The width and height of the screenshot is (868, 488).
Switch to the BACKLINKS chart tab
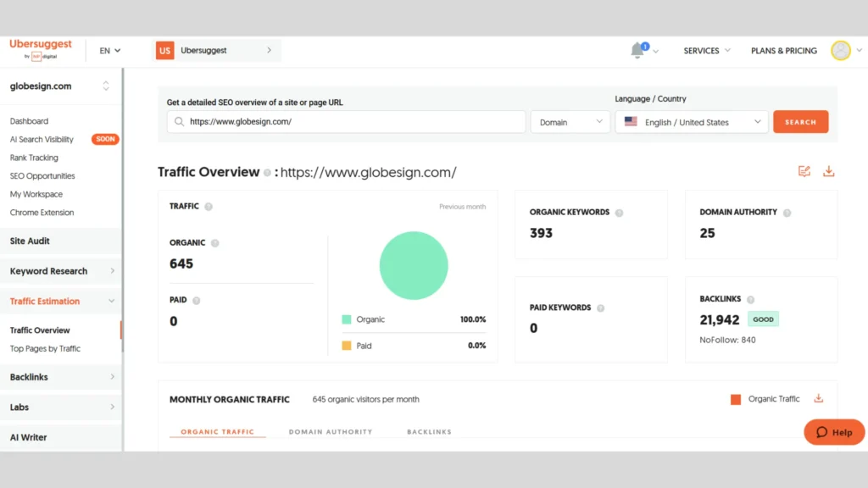429,431
